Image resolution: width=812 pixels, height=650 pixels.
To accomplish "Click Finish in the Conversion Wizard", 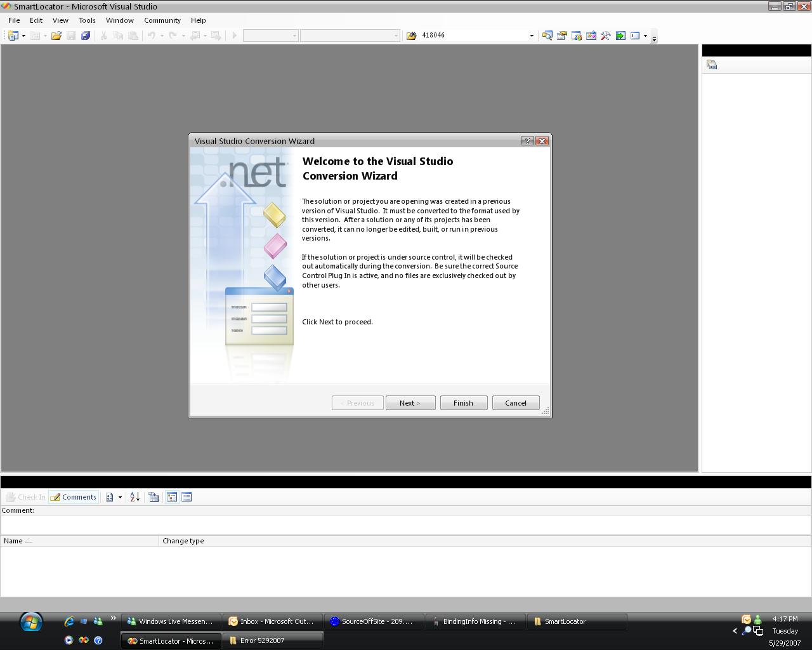I will click(x=464, y=403).
